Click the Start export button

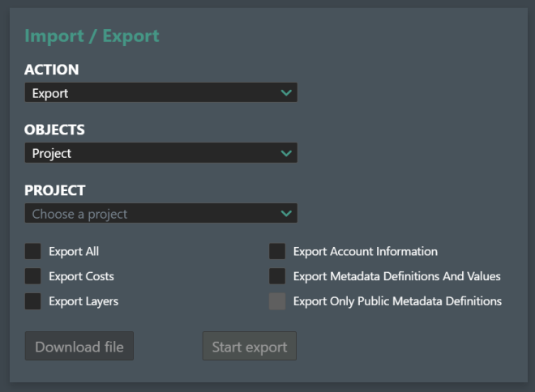[x=250, y=346]
